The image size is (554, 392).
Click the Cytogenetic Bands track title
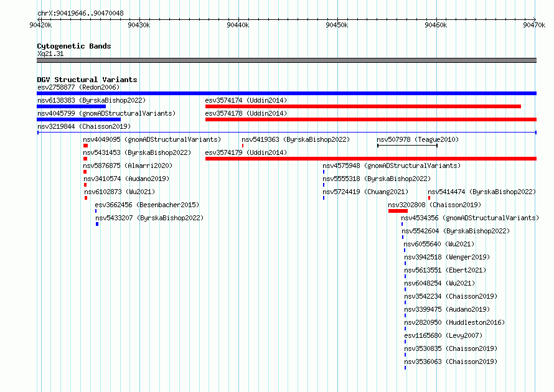tap(74, 46)
